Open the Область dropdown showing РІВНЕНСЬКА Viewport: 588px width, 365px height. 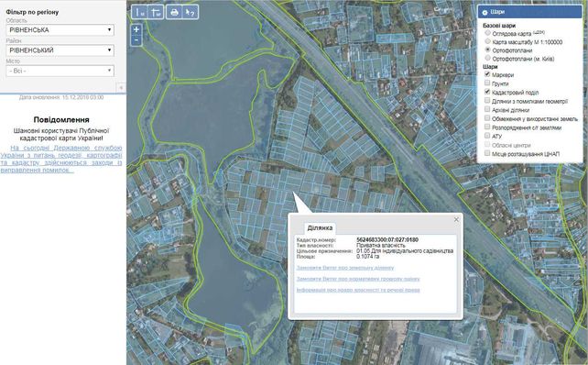pos(60,30)
